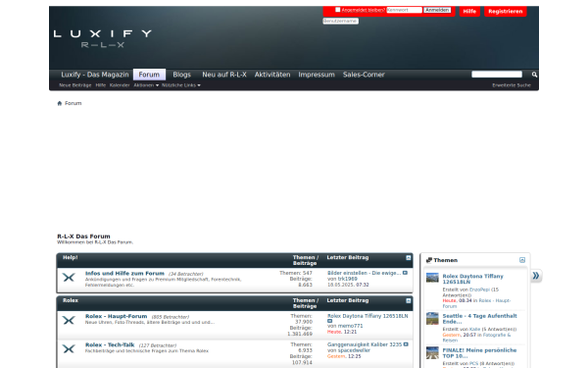The height and width of the screenshot is (368, 588).
Task: Open sidebar topic Rolex Daytona Tiffany 126518LN
Action: click(x=473, y=279)
